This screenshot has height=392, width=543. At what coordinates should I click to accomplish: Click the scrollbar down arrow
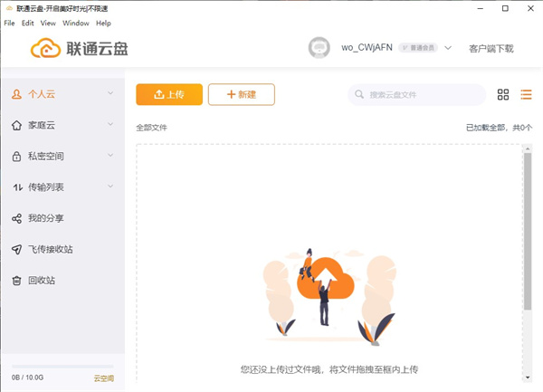pyautogui.click(x=528, y=378)
